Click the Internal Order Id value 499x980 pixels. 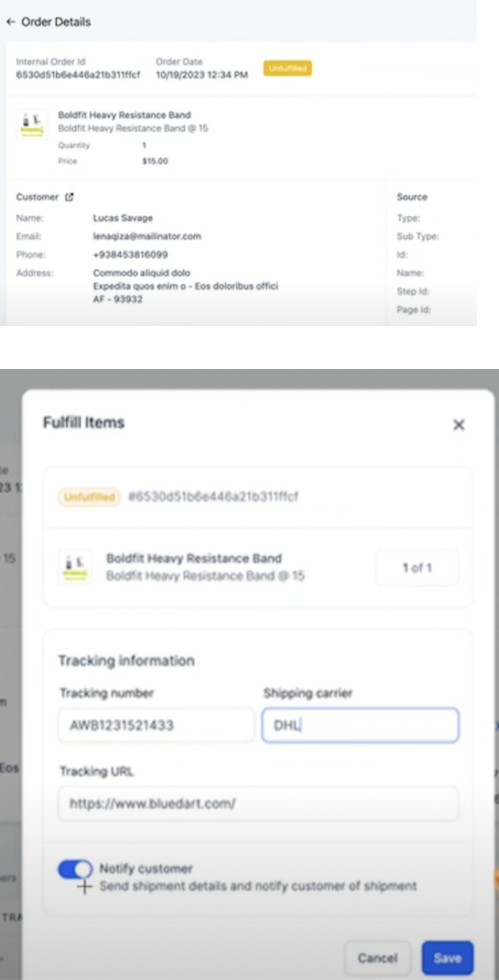tap(78, 74)
